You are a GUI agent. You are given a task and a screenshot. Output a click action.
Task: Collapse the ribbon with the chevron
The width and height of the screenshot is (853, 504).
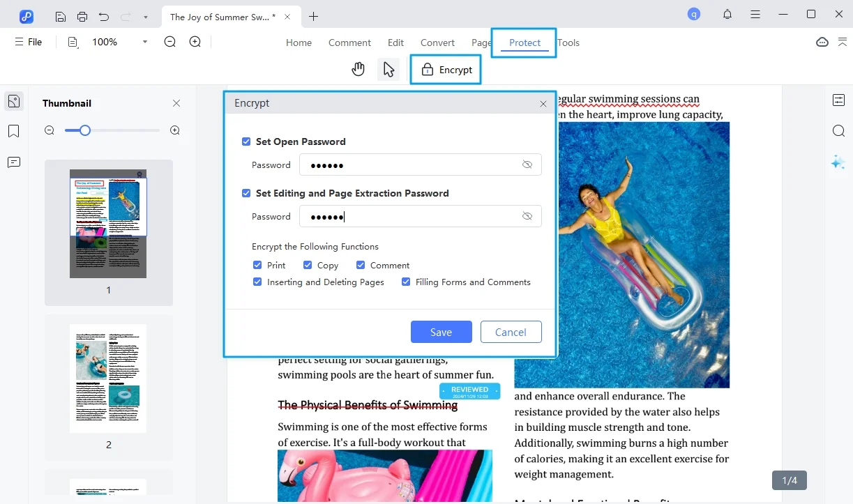coord(842,42)
